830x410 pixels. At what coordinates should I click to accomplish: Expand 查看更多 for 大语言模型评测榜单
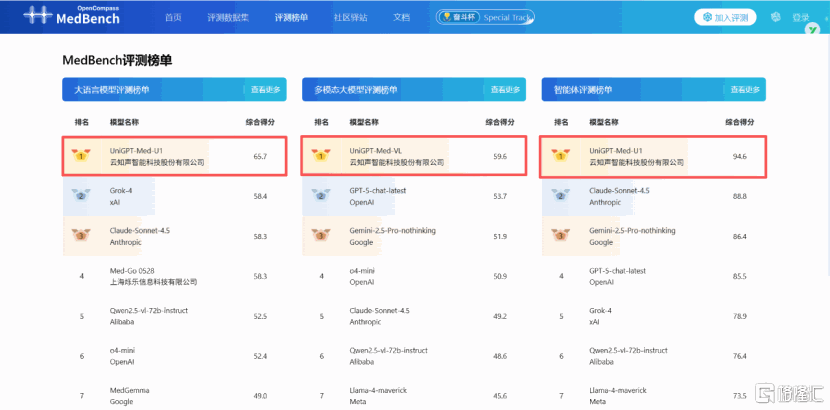pyautogui.click(x=265, y=90)
